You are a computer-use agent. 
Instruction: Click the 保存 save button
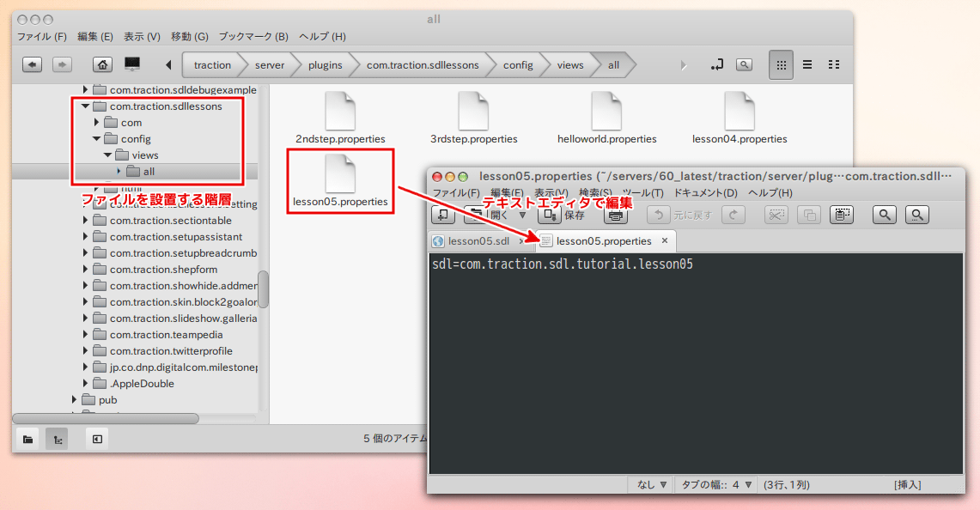(564, 215)
